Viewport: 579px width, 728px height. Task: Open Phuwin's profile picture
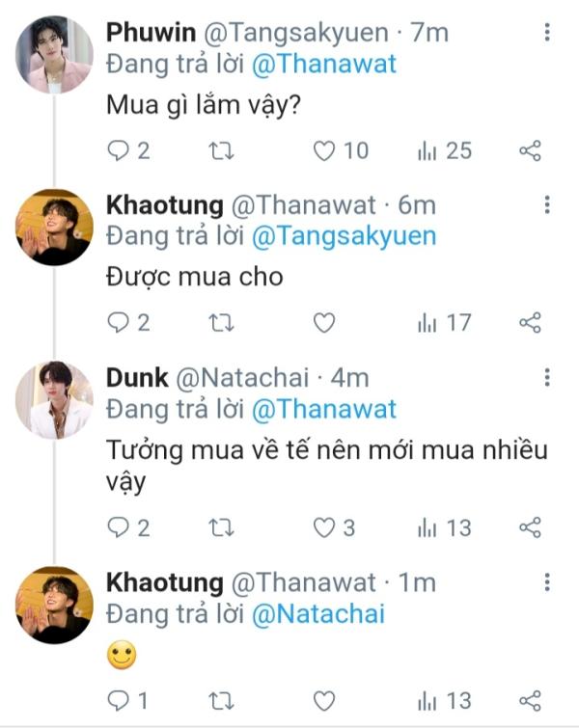coord(54,54)
